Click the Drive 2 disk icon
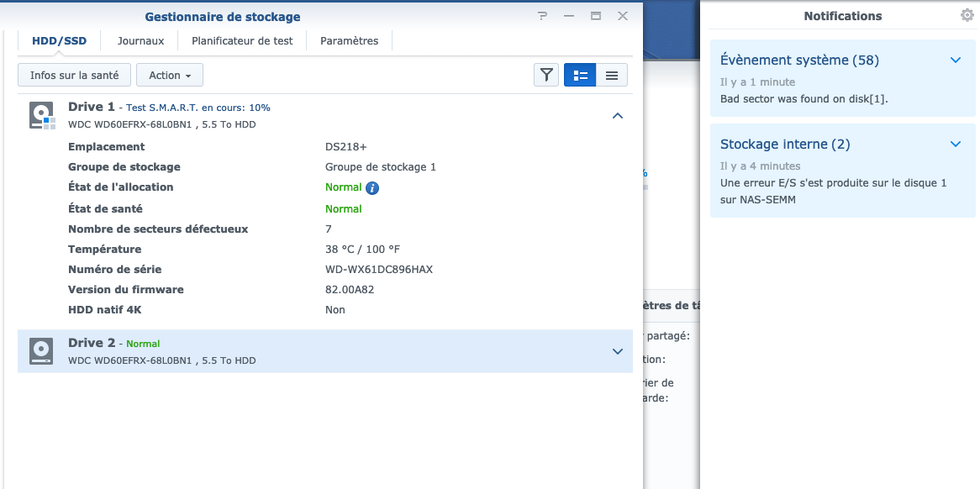980x489 pixels. click(40, 351)
